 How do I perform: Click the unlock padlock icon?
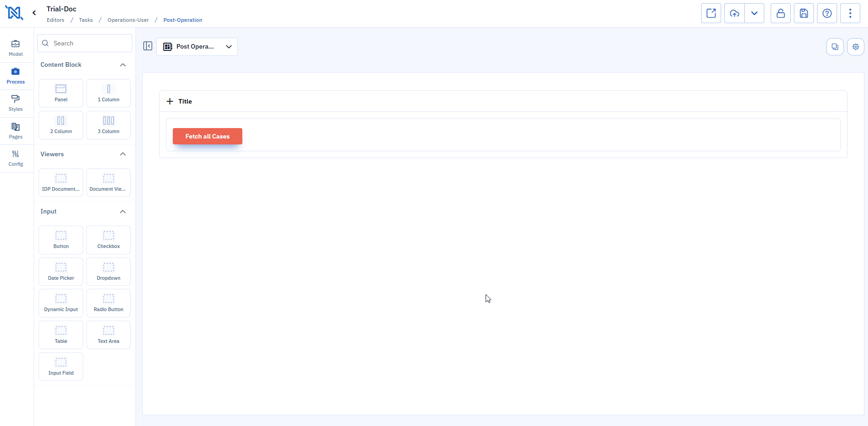click(781, 13)
